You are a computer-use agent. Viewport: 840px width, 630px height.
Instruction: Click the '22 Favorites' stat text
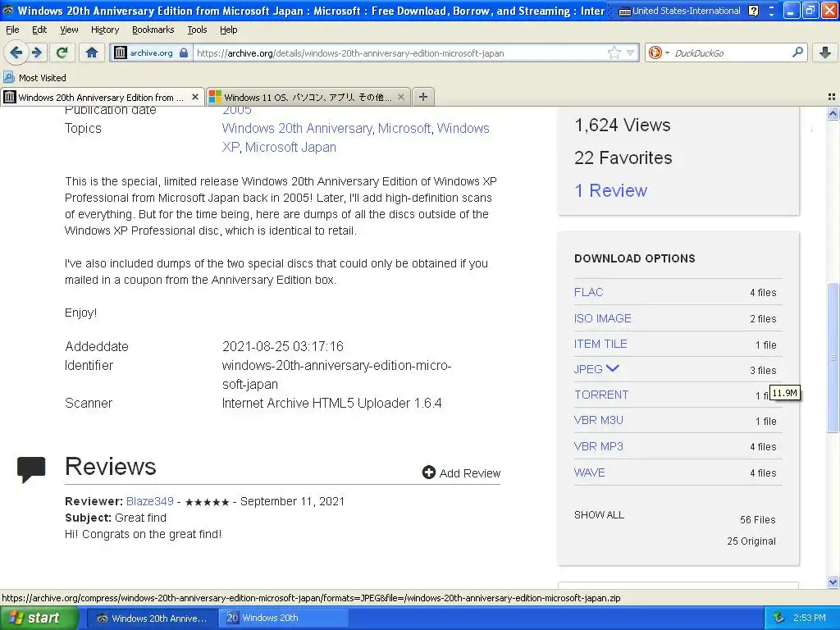click(x=623, y=158)
